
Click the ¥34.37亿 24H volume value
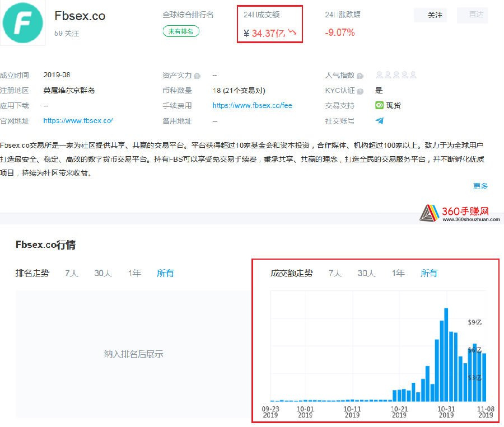tap(264, 33)
